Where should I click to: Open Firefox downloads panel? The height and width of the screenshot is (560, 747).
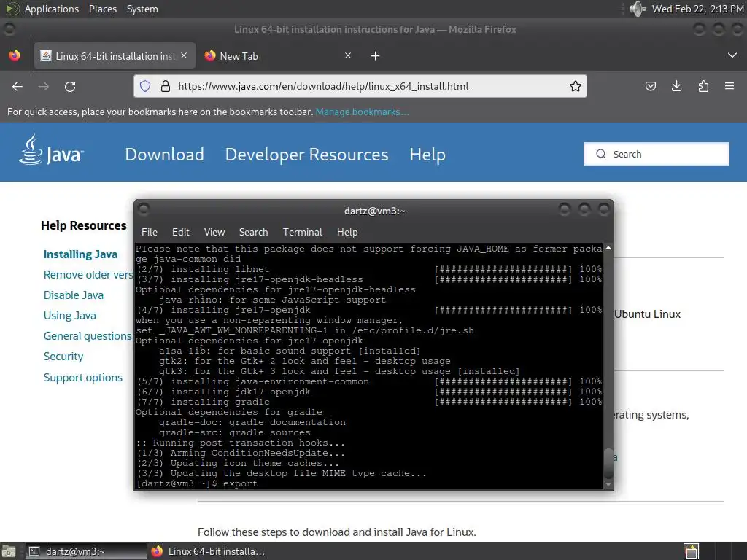(676, 86)
